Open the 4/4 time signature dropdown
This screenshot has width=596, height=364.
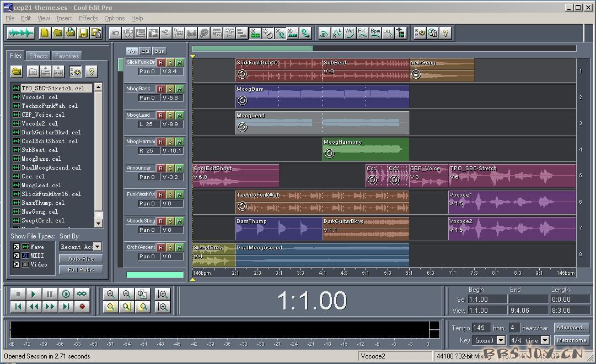coord(545,340)
